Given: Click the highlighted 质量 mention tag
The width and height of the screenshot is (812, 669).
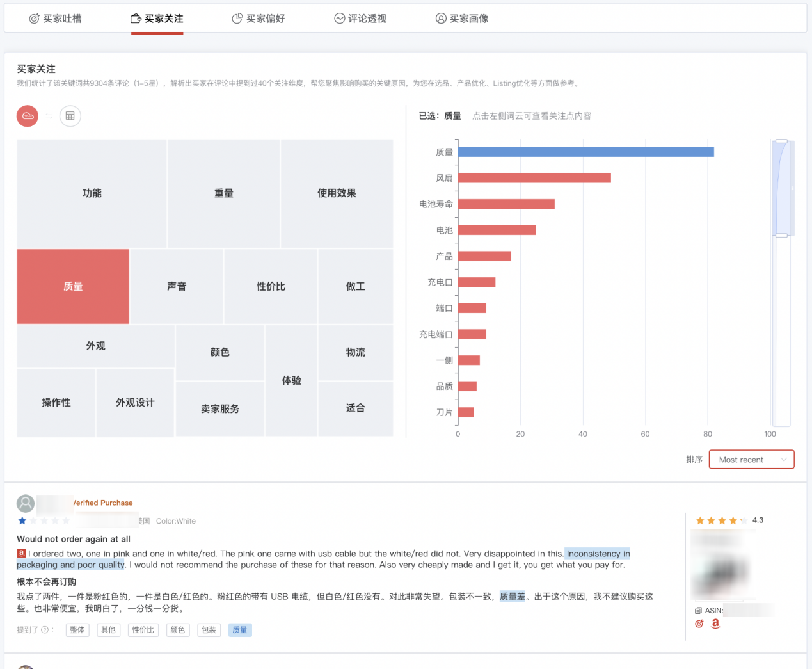Looking at the screenshot, I should pos(240,630).
